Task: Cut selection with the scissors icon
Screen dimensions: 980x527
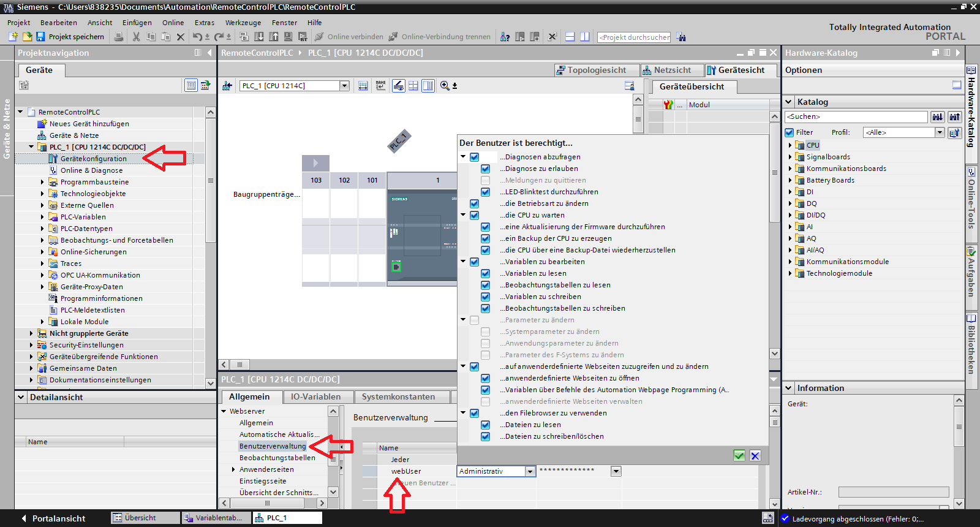Action: pyautogui.click(x=136, y=37)
